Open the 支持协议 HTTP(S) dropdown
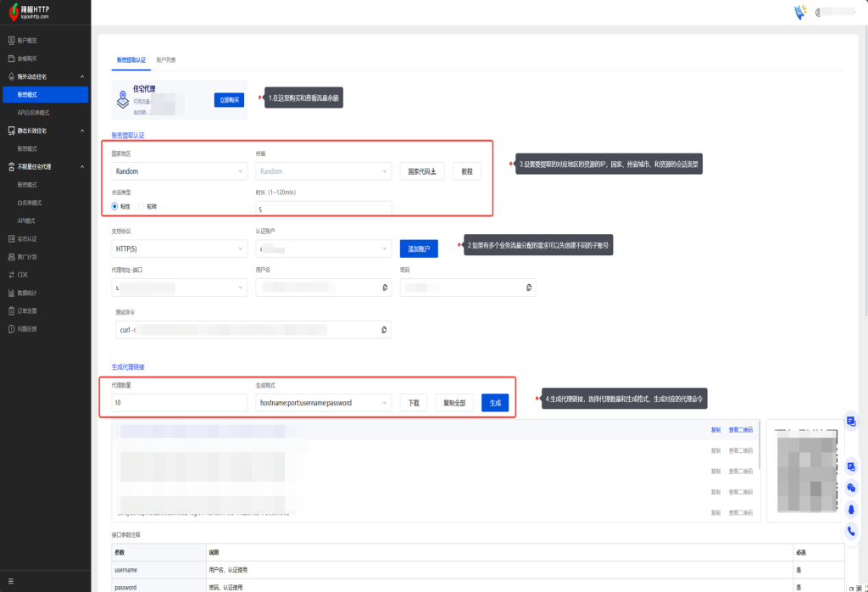 point(179,249)
